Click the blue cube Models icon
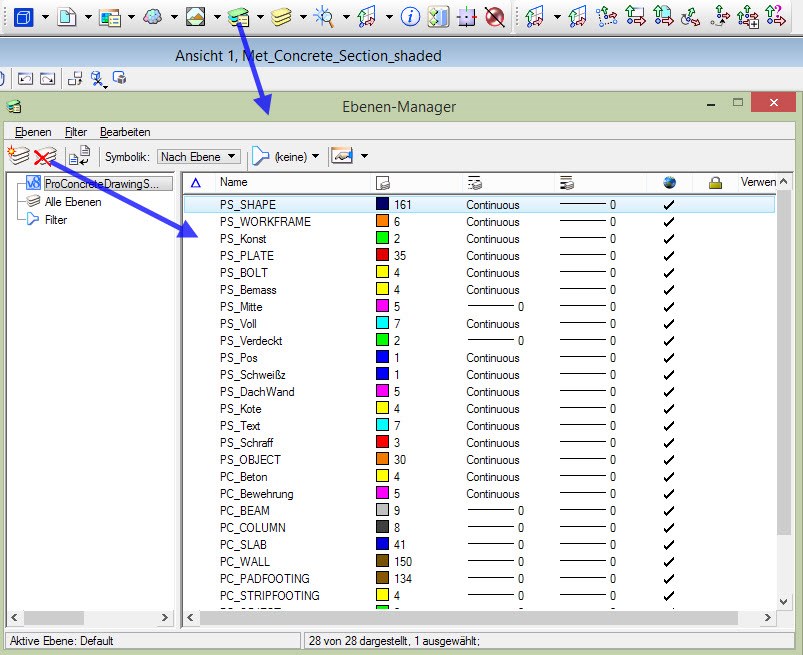This screenshot has width=803, height=655. [24, 16]
